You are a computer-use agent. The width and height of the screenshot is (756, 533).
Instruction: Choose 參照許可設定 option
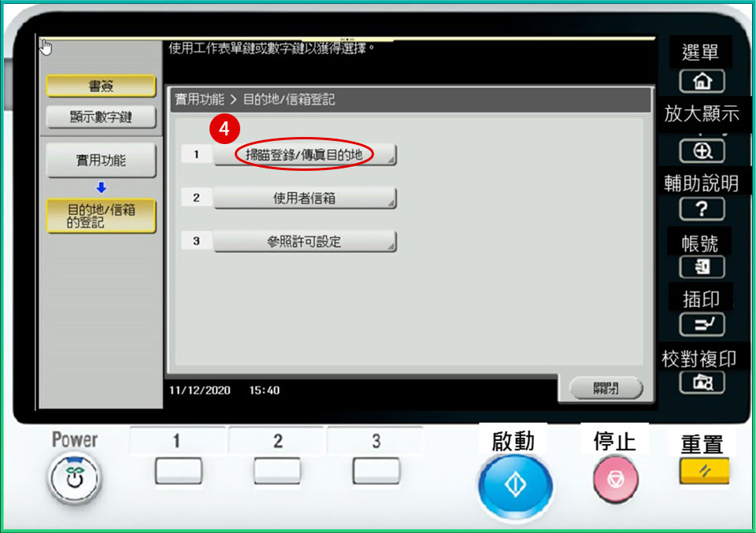point(304,242)
